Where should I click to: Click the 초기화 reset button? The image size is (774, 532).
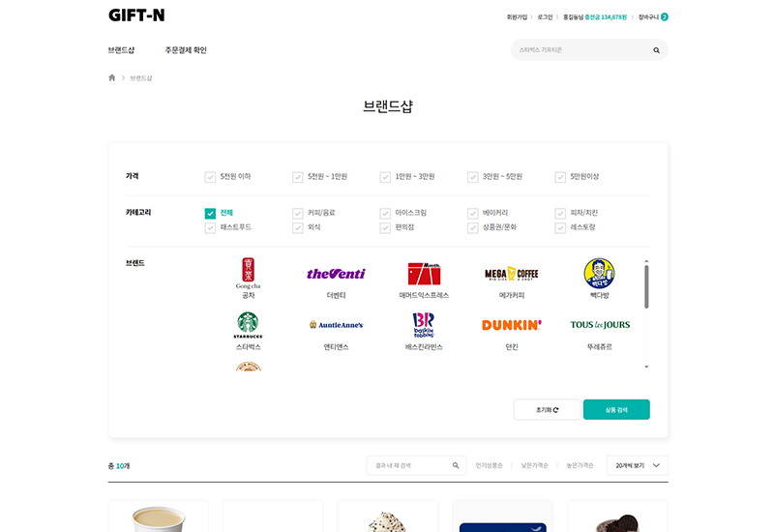coord(547,410)
